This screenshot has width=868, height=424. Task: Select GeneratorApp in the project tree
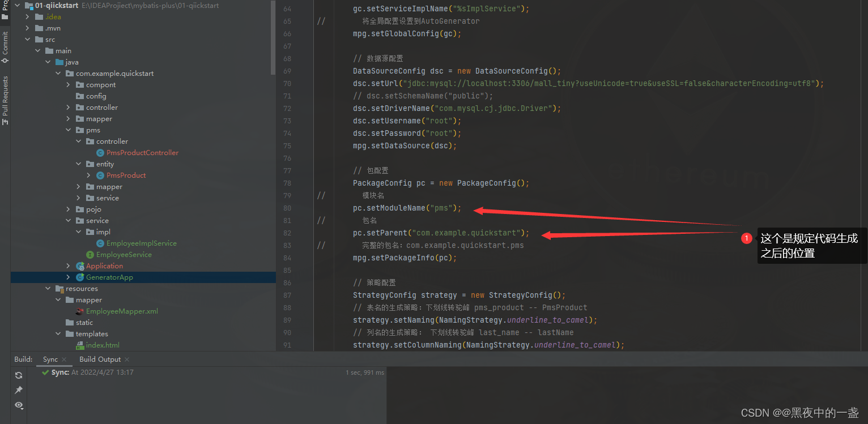[x=109, y=277]
